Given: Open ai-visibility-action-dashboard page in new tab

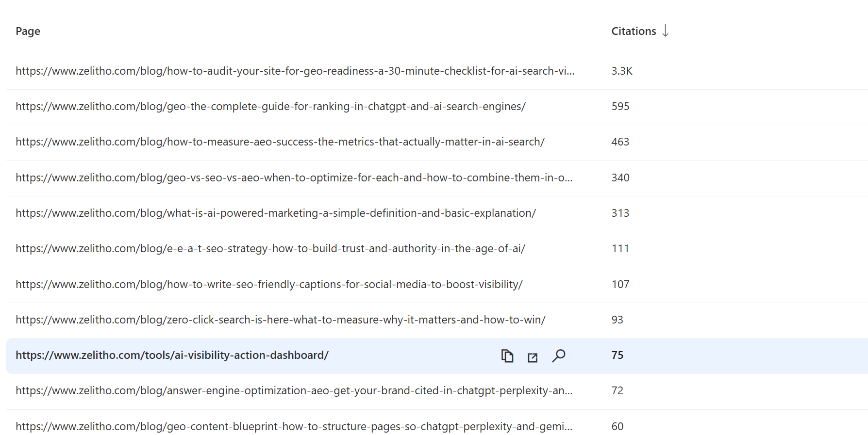Looking at the screenshot, I should (x=533, y=357).
